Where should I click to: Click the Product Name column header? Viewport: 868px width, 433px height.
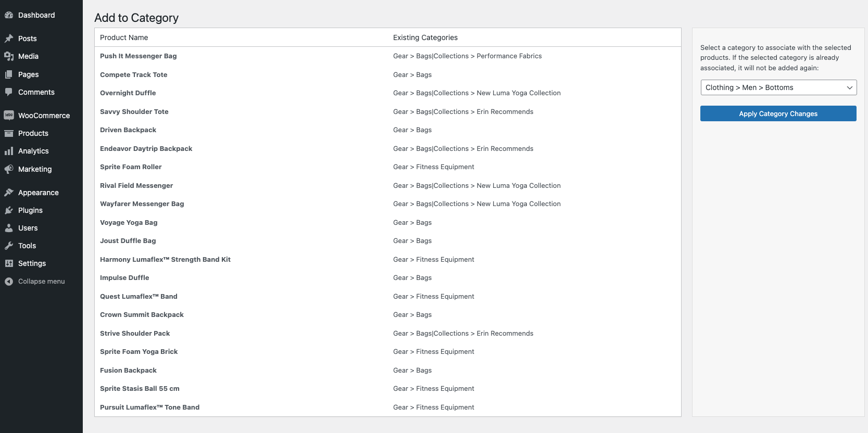124,37
